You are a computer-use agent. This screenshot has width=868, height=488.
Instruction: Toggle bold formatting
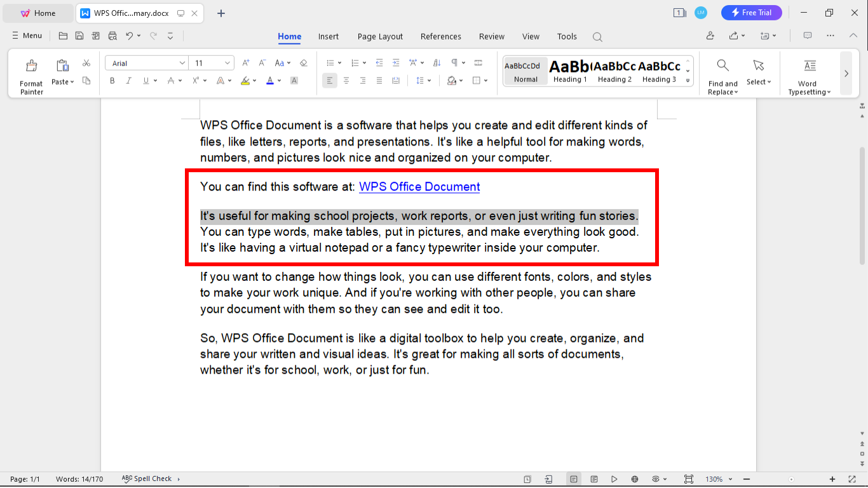[112, 81]
